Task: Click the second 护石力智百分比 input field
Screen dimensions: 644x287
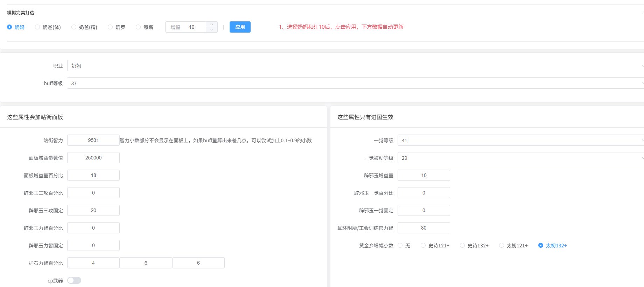Action: 146,263
